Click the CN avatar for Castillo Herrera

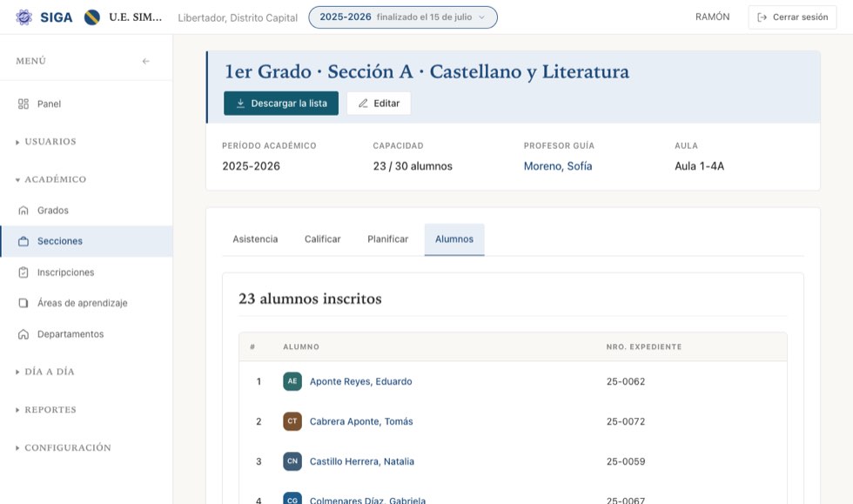coord(292,461)
